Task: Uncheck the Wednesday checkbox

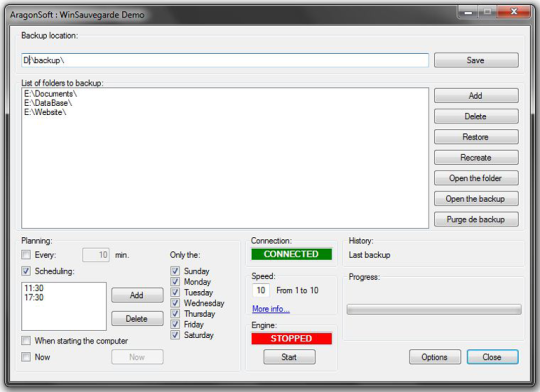Action: [175, 303]
